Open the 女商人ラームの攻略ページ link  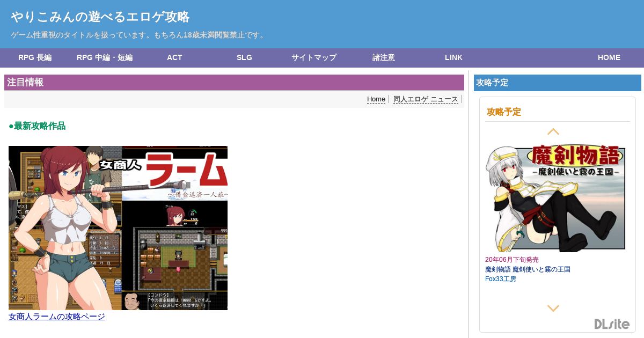(57, 317)
